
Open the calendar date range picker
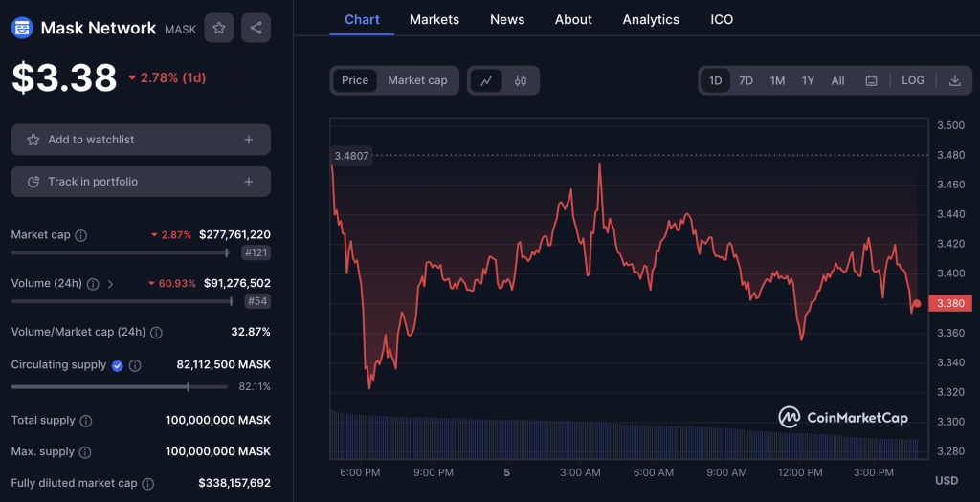point(871,80)
